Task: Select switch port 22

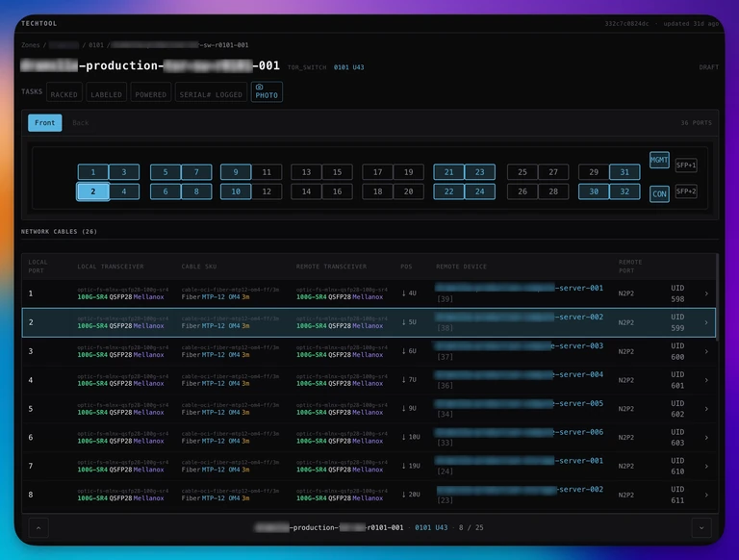Action: (448, 191)
